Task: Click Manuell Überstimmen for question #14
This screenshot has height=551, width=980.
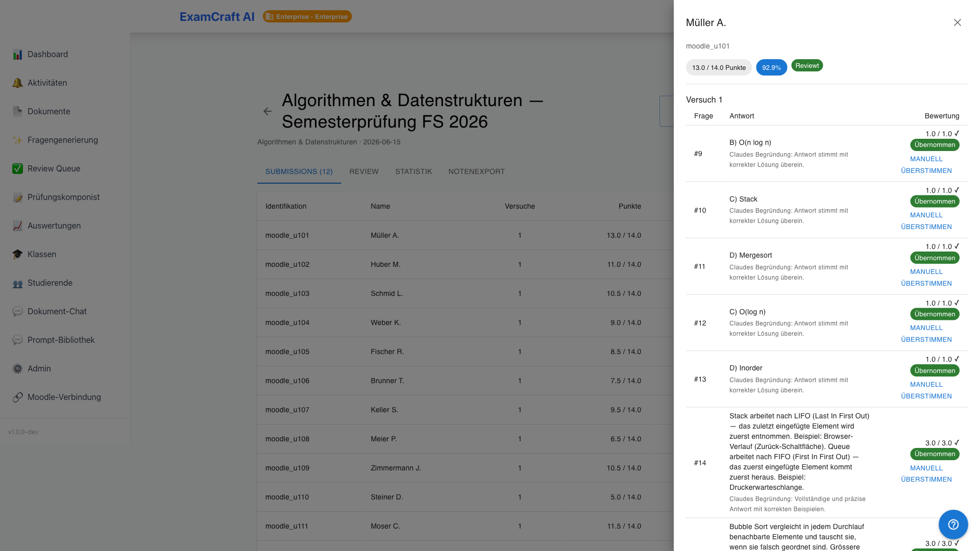Action: (926, 473)
